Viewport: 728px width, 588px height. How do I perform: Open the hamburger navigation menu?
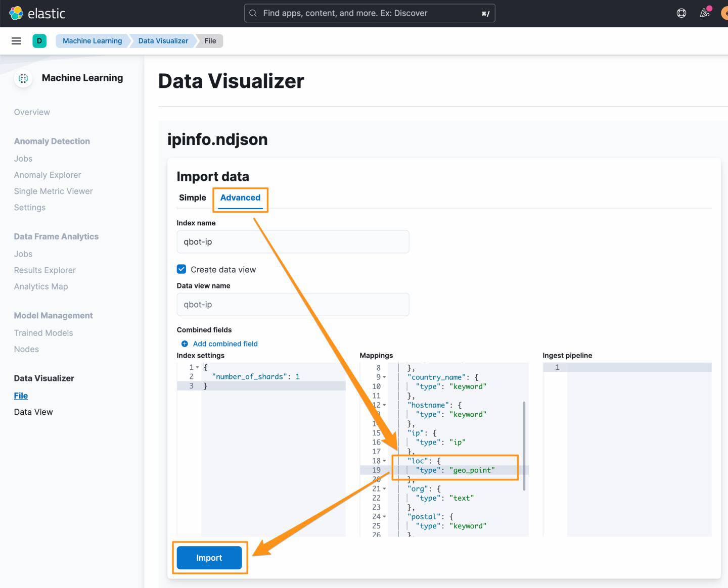(16, 41)
